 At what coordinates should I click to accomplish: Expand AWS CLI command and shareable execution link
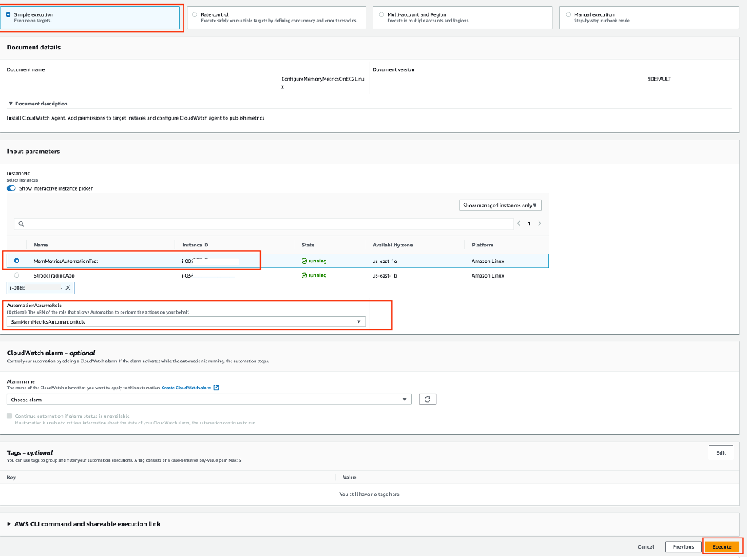[83, 524]
